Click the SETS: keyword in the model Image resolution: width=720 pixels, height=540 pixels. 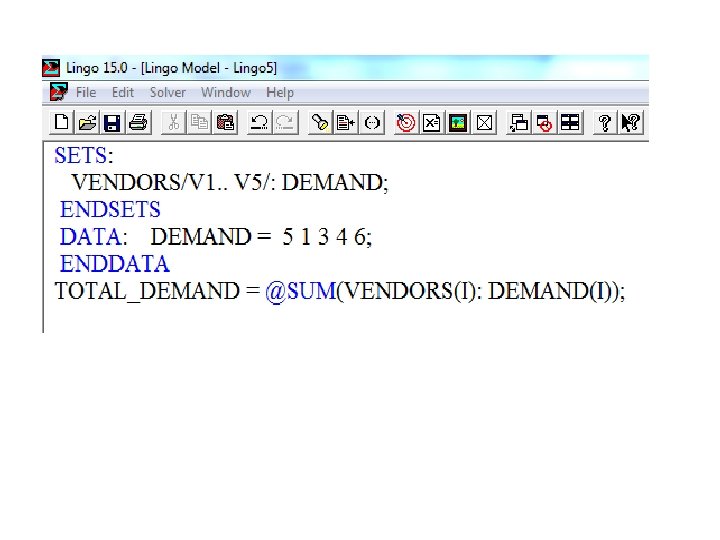click(84, 155)
